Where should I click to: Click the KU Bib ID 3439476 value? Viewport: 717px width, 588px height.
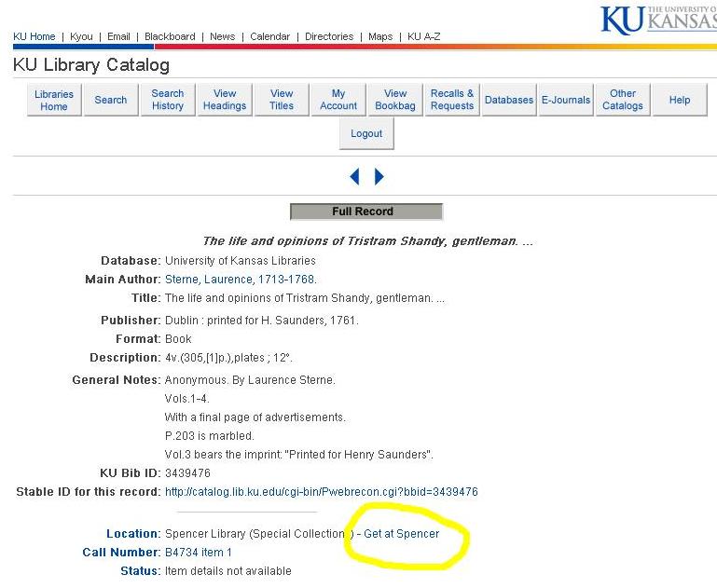[187, 473]
